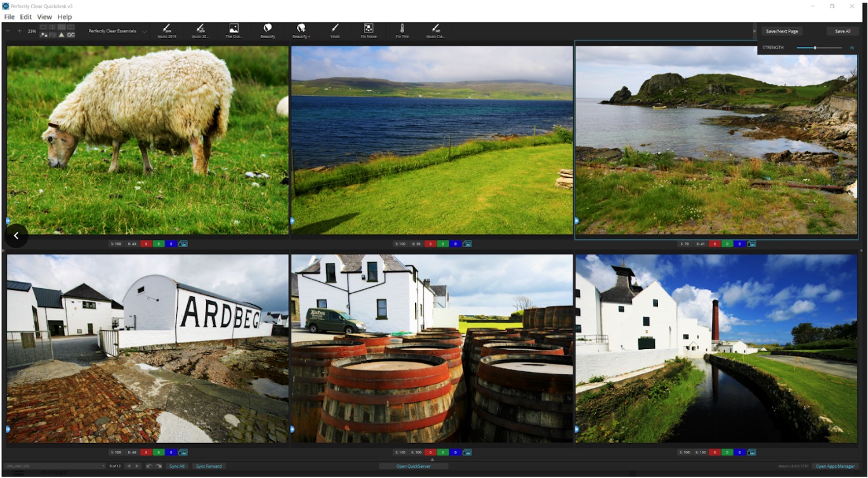Zoom in with the plus icon
Viewport: 868px width, 478px height.
click(20, 31)
